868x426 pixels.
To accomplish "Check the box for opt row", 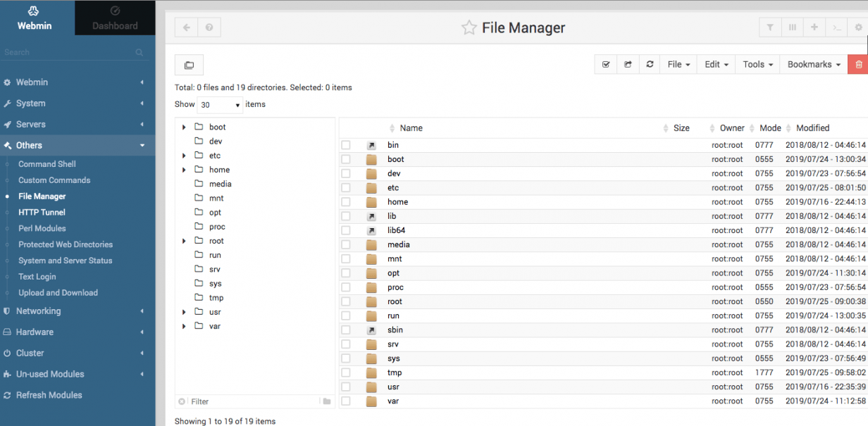I will [x=346, y=273].
